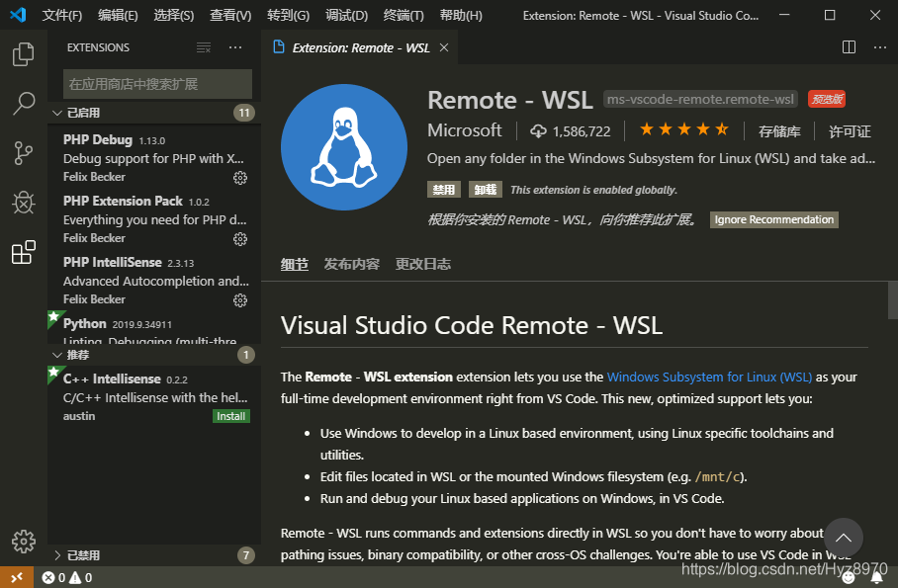Open the Manage gear in activity bar

pyautogui.click(x=23, y=541)
